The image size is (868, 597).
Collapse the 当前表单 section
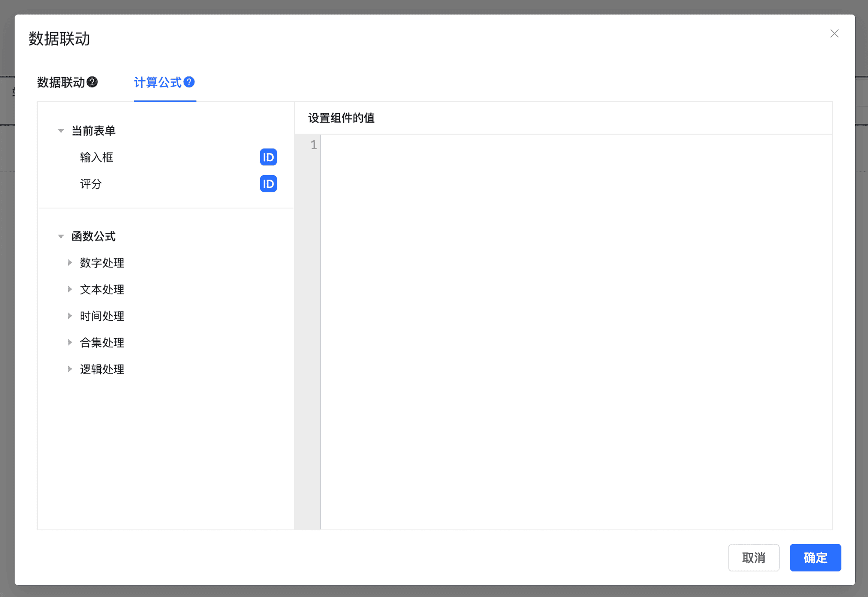click(x=61, y=131)
